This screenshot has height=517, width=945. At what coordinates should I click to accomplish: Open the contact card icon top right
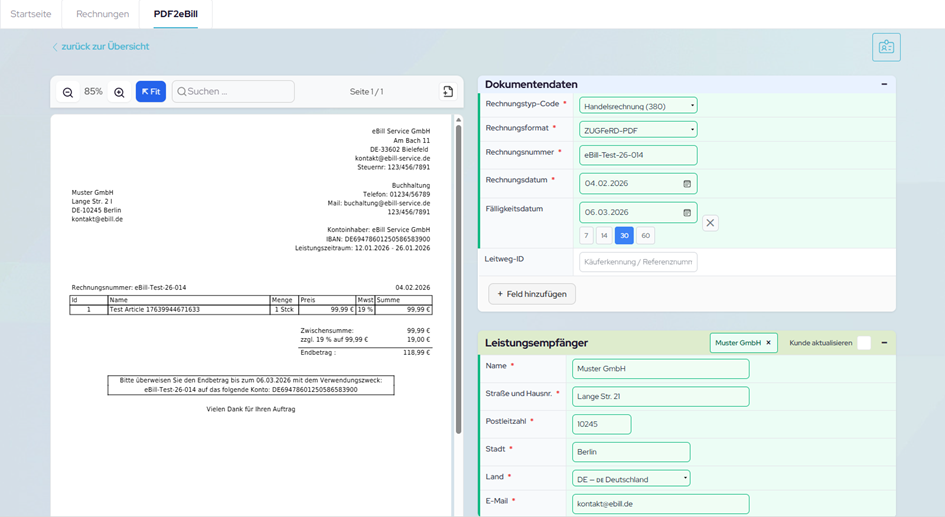(885, 47)
